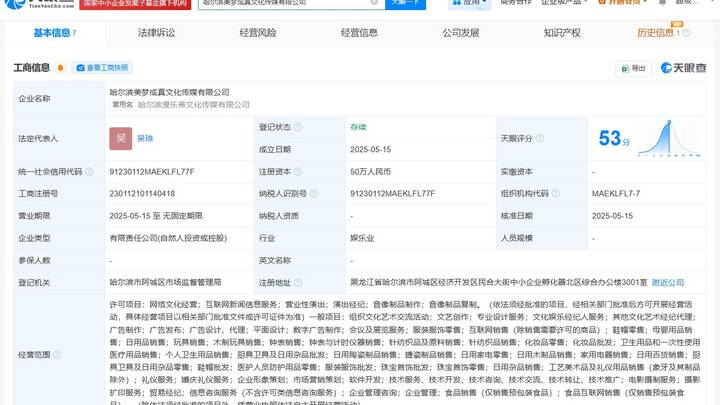Click the organization code MAEKLFL7-7
The image size is (720, 405).
[616, 194]
